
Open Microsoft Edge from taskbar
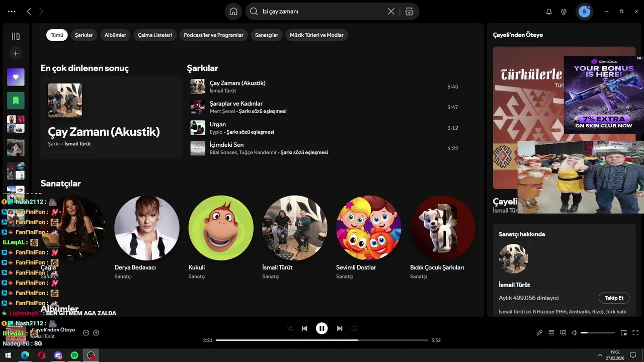pyautogui.click(x=25, y=355)
